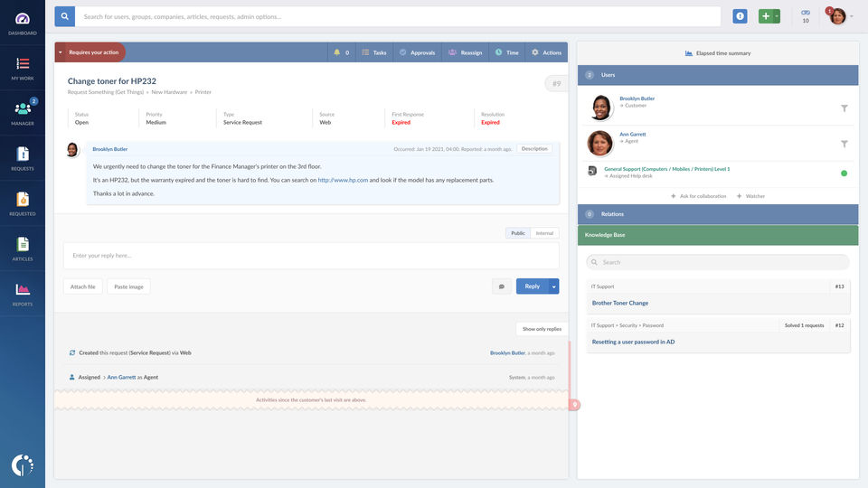Collapse the Users panel header

(x=718, y=75)
